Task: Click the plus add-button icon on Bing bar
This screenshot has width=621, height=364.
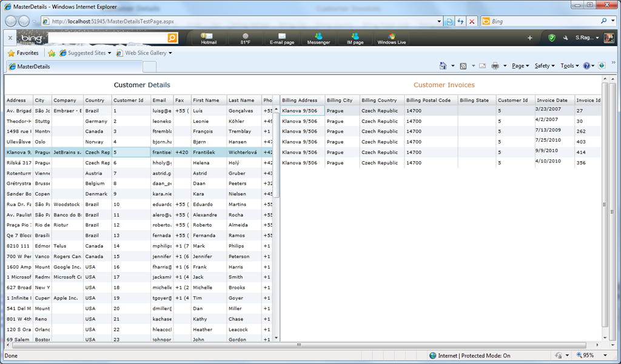Action: point(530,38)
